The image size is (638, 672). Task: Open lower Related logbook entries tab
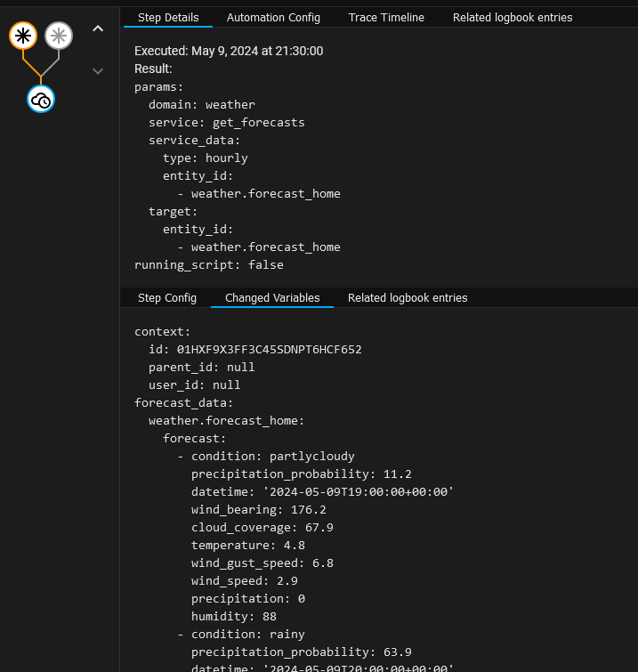pos(408,298)
